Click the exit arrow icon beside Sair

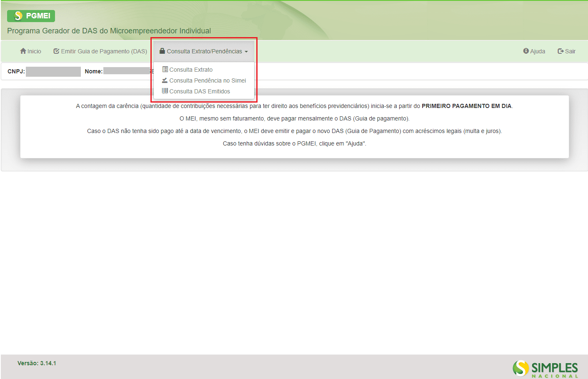tap(560, 51)
